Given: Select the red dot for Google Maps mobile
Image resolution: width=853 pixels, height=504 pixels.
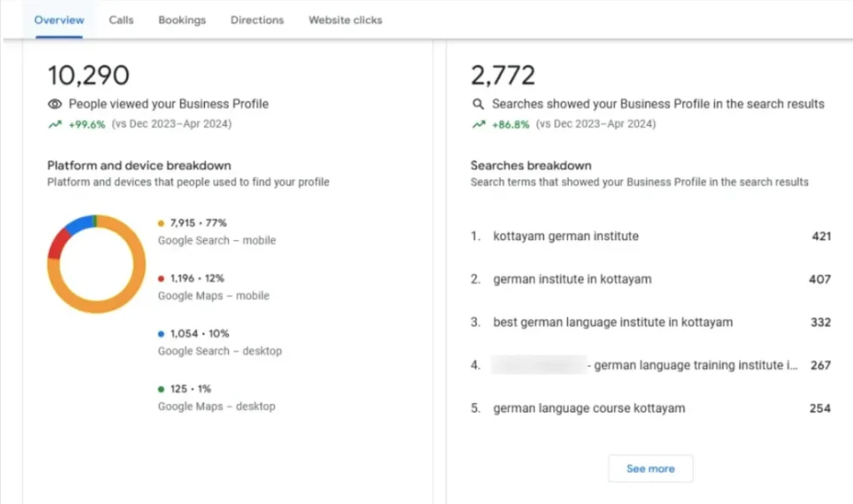Looking at the screenshot, I should coord(162,278).
